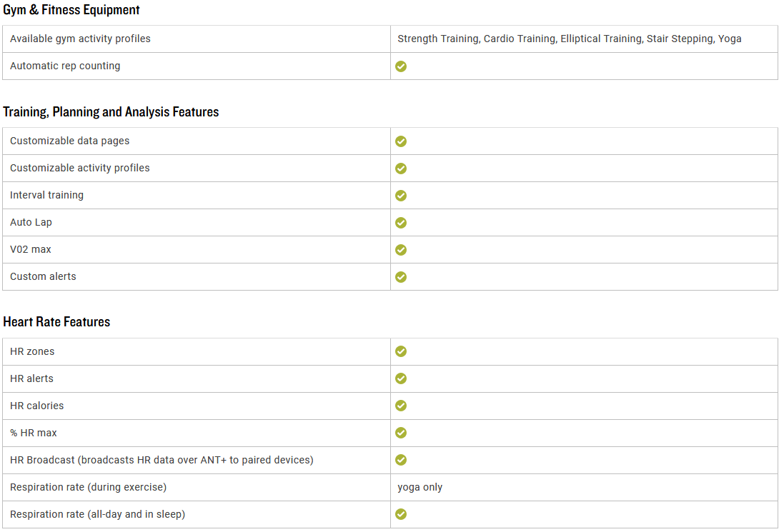Click the HR Broadcast checkmark icon
This screenshot has width=784, height=532.
tap(400, 460)
